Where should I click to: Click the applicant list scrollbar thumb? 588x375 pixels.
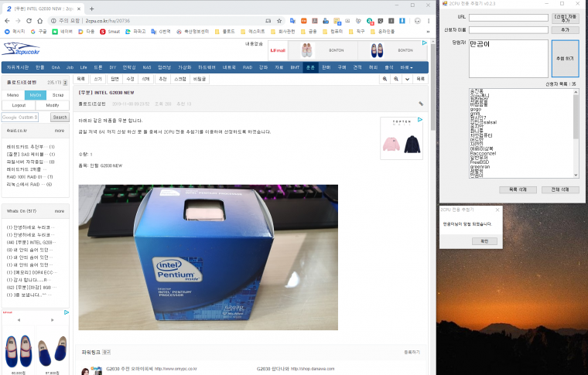[576, 116]
